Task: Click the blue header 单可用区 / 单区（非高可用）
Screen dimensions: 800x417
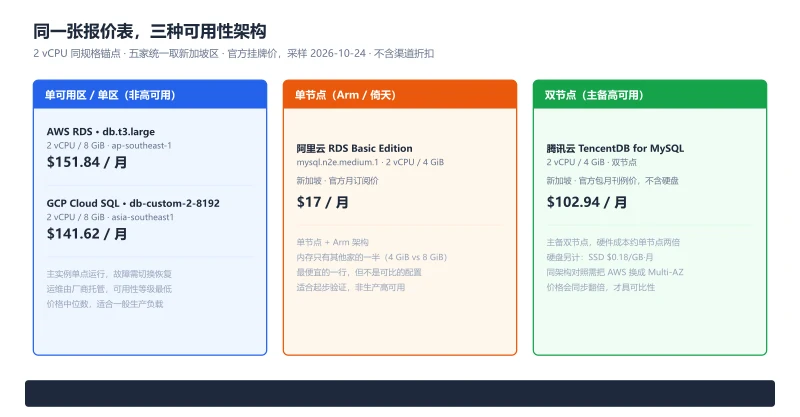Action: pos(150,94)
